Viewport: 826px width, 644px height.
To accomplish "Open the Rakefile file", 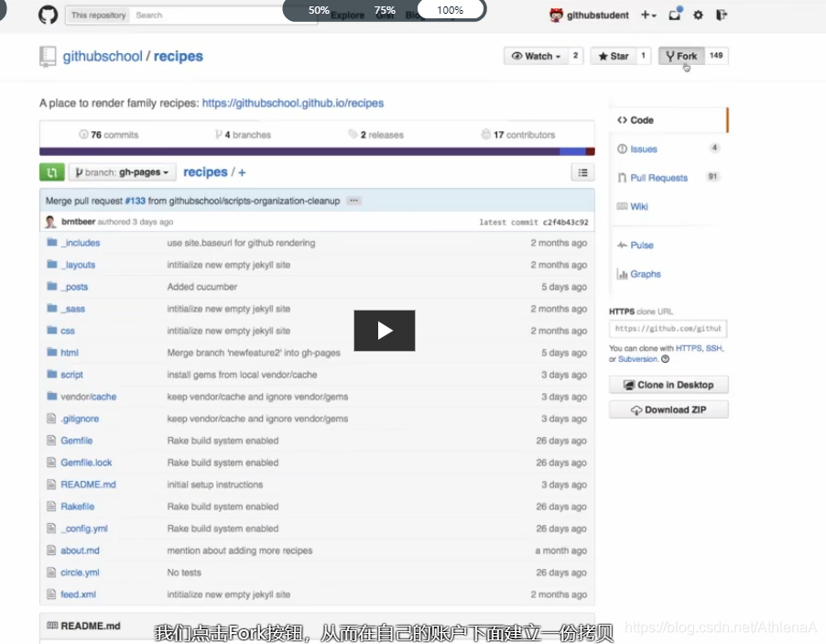I will click(x=78, y=507).
